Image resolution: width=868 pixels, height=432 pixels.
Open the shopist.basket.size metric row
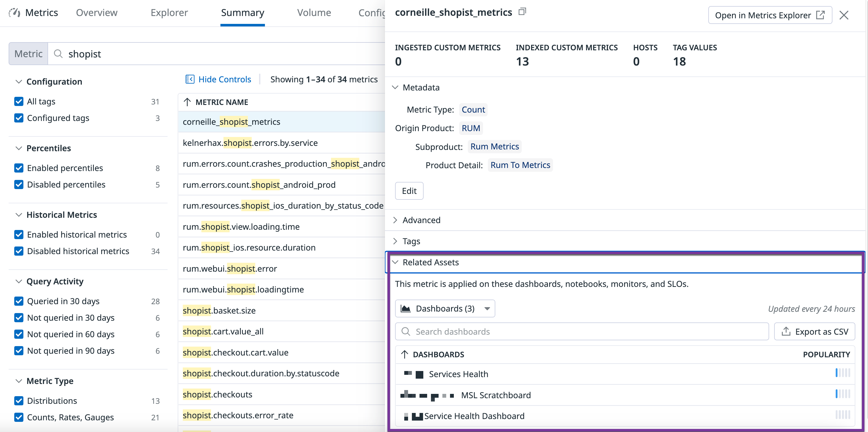tap(281, 311)
